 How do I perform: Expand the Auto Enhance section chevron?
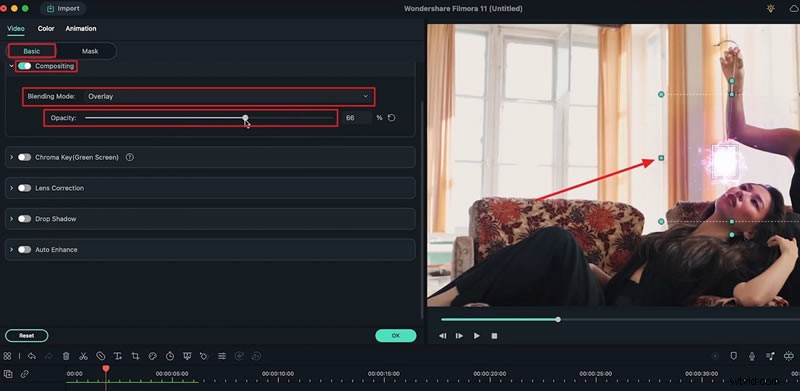point(11,250)
